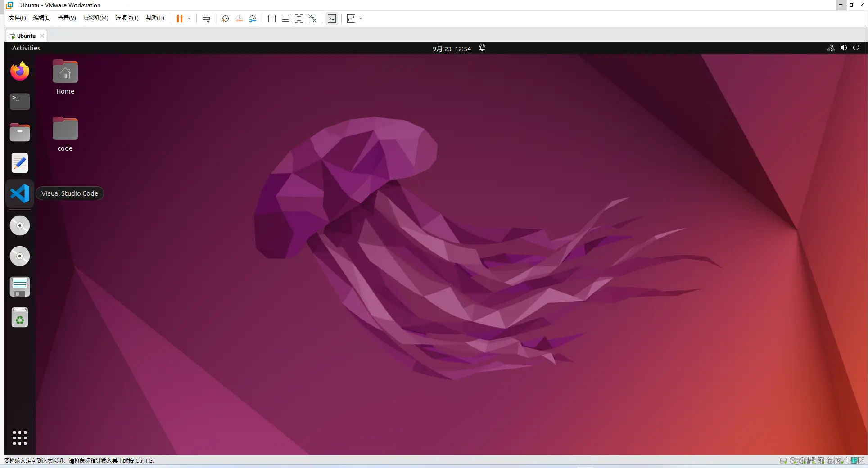Screen dimensions: 868x468
Task: Open the Activities overview
Action: pyautogui.click(x=26, y=48)
